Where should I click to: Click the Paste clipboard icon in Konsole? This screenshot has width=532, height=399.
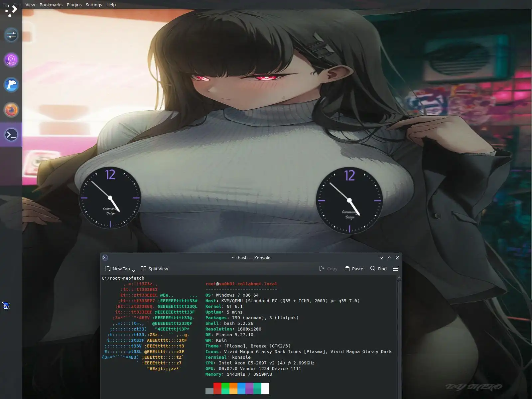[347, 269]
